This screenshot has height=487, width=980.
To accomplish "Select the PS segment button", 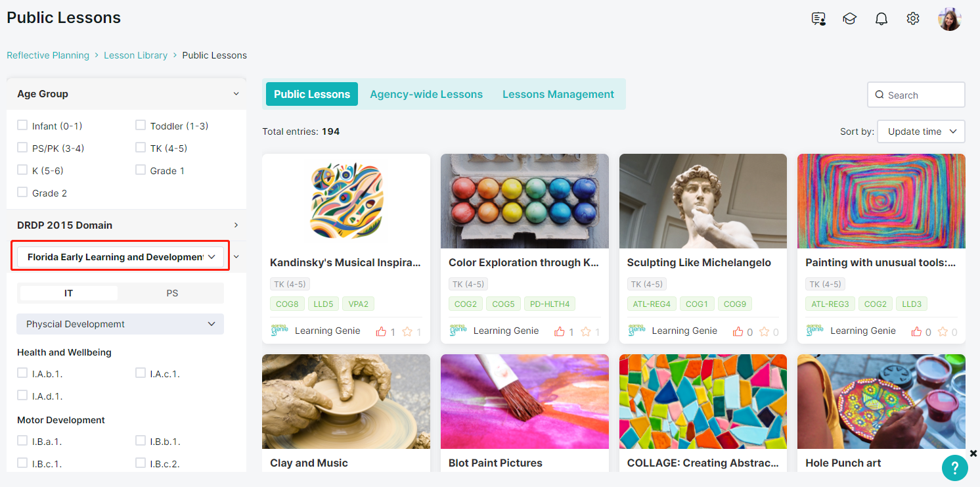I will click(172, 293).
